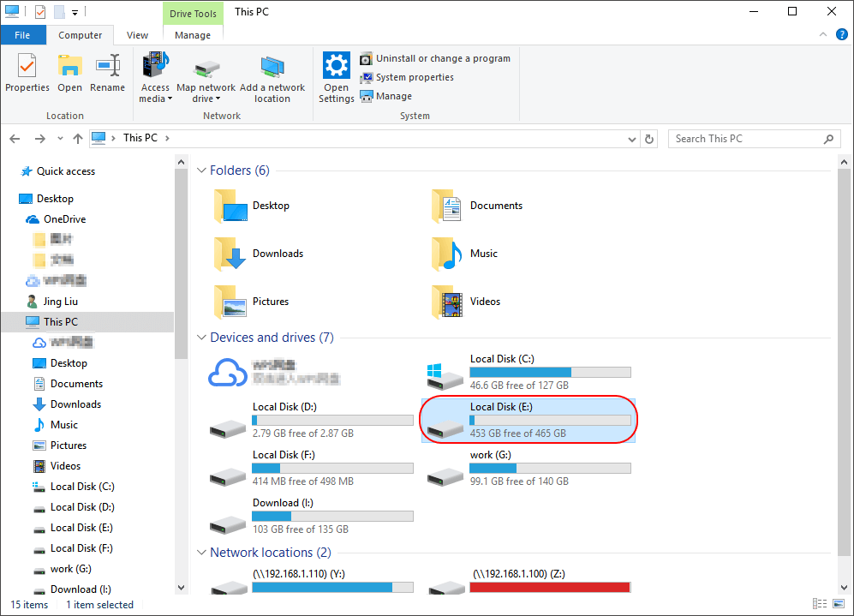Select Local Disk (C:) drive usage bar

coord(550,373)
